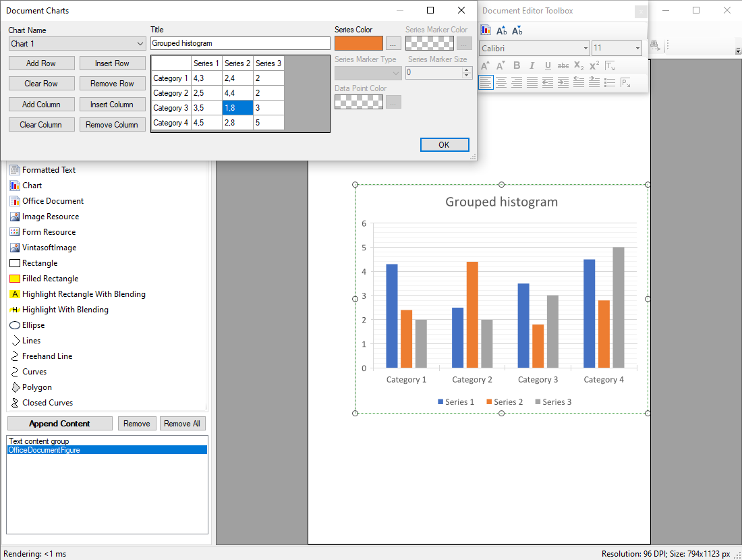Click the orange Series Color swatch
The height and width of the screenshot is (560, 742).
pos(359,43)
